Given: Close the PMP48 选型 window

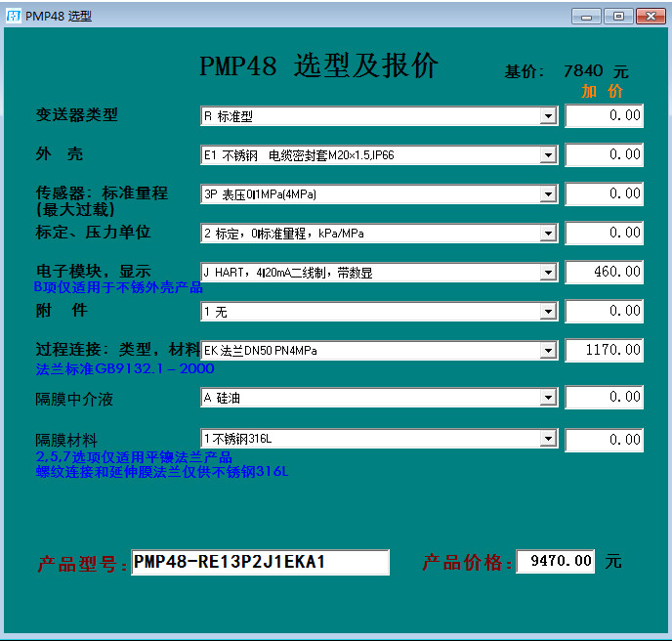Looking at the screenshot, I should (x=651, y=16).
